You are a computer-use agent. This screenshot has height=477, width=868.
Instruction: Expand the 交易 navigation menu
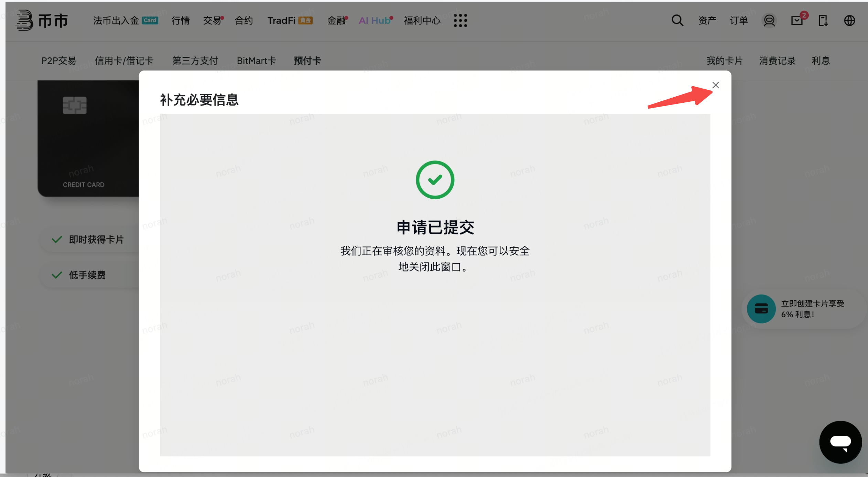coord(212,21)
